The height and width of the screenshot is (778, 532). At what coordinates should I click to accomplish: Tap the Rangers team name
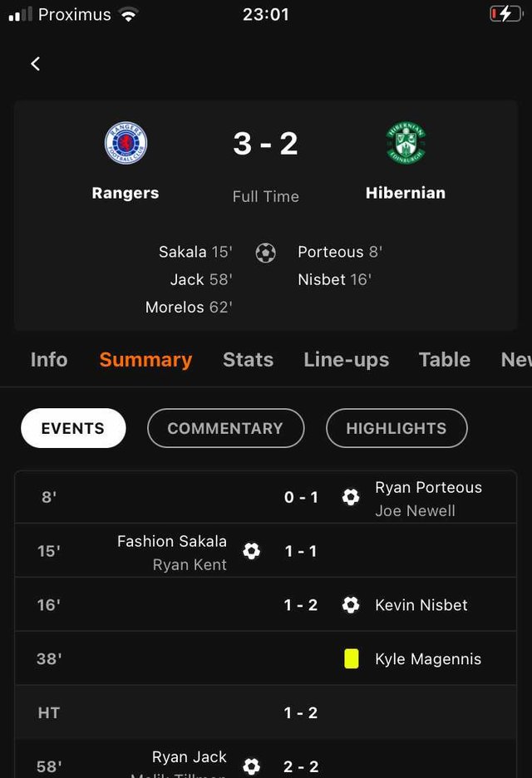tap(126, 193)
